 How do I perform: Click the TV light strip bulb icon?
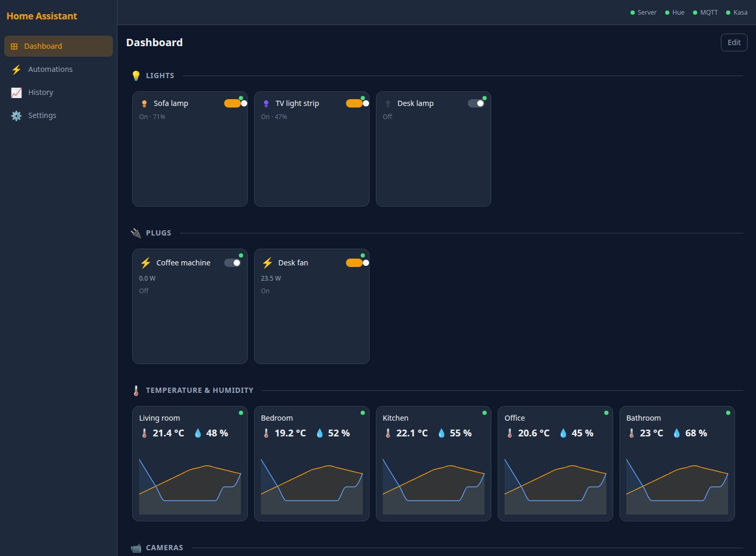[266, 103]
